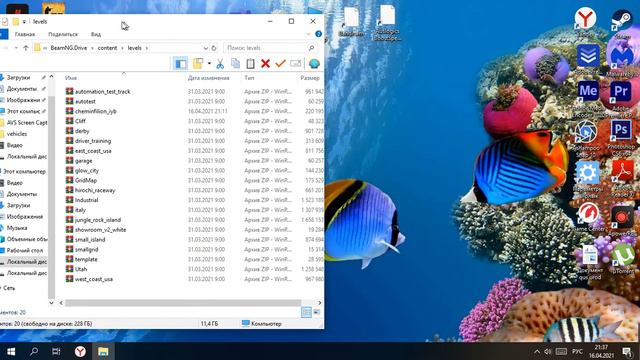Select the derby archive file
This screenshot has height=360, width=640.
[x=82, y=131]
